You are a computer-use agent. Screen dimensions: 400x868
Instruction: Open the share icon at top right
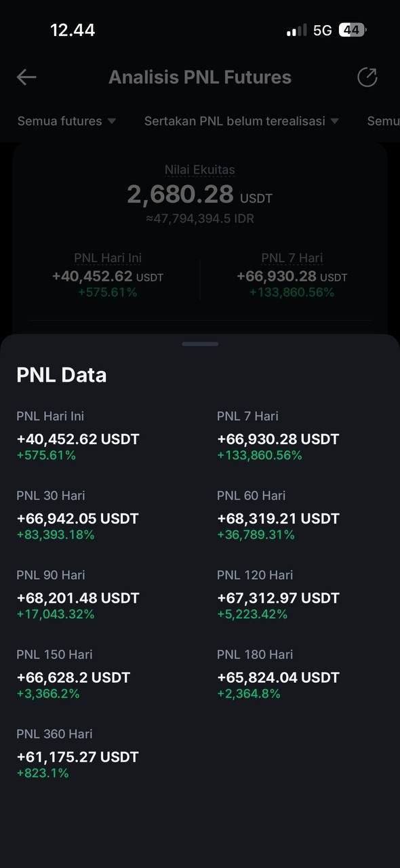[367, 77]
